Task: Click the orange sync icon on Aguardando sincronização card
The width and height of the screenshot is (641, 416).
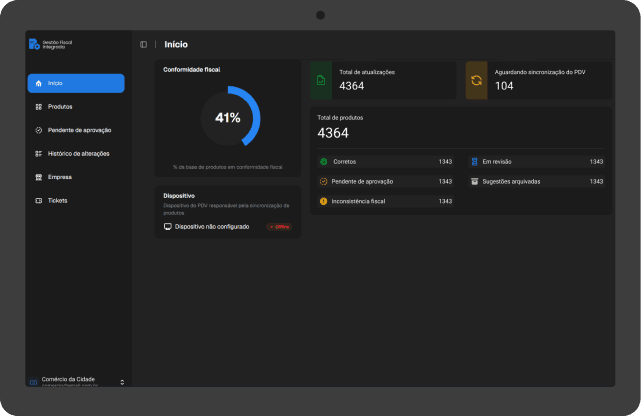Action: [x=476, y=81]
